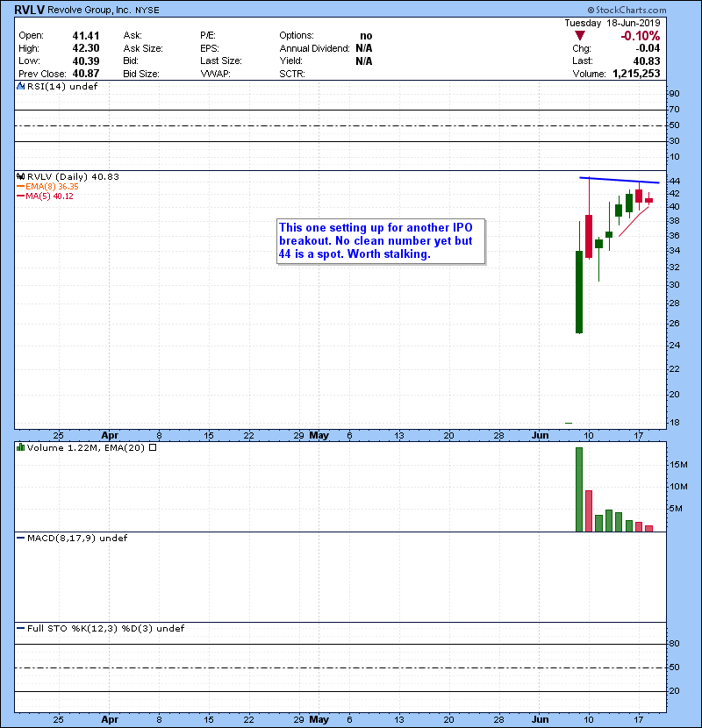Viewport: 702px width, 728px height.
Task: Click the MA(5) 40.12 legend entry
Action: point(45,196)
